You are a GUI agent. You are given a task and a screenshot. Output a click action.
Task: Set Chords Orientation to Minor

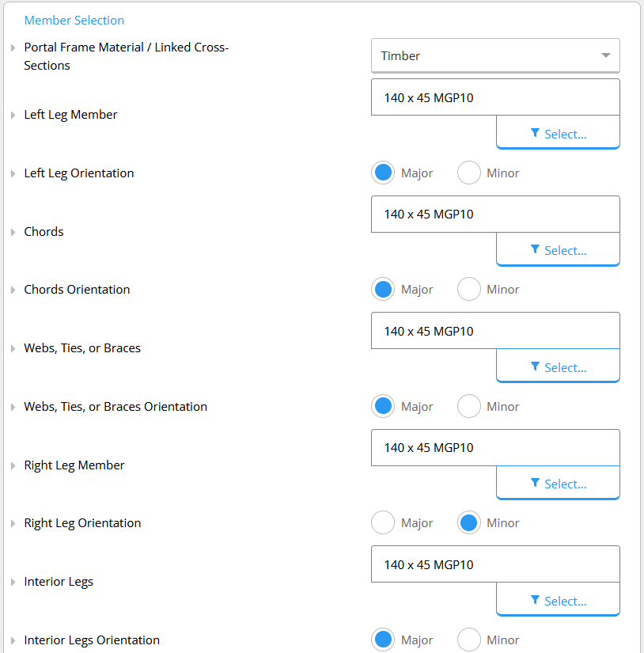[469, 289]
